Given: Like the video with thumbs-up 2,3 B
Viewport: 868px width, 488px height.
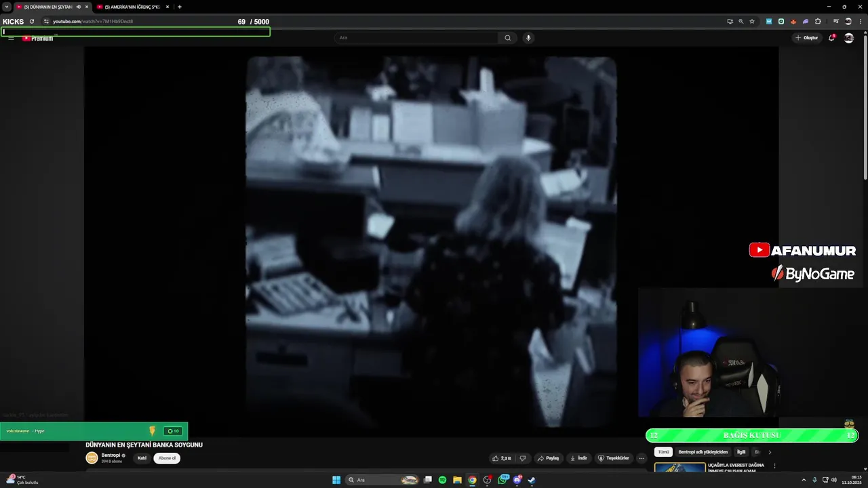Looking at the screenshot, I should tap(502, 458).
